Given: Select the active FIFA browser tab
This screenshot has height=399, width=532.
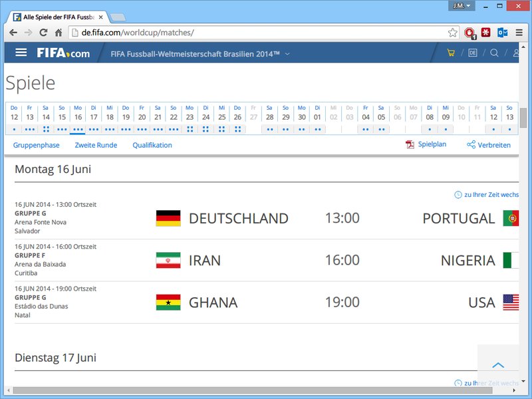Looking at the screenshot, I should [x=58, y=17].
